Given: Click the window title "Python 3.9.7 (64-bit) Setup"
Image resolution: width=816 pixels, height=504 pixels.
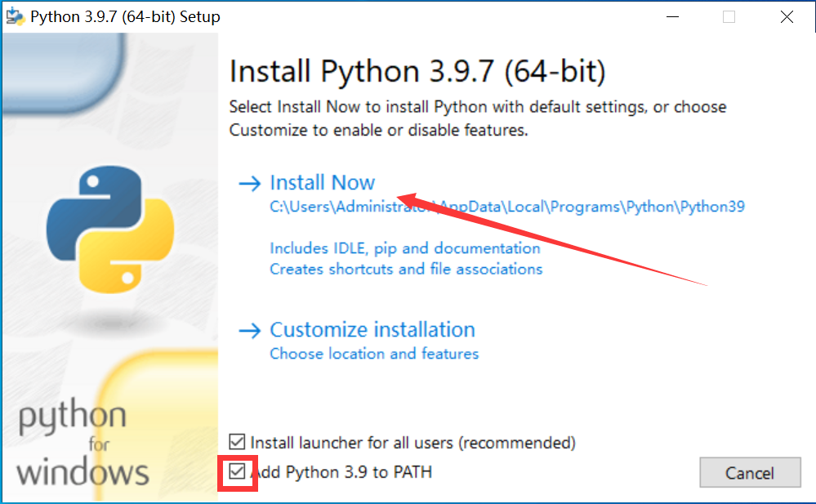Looking at the screenshot, I should pos(125,16).
